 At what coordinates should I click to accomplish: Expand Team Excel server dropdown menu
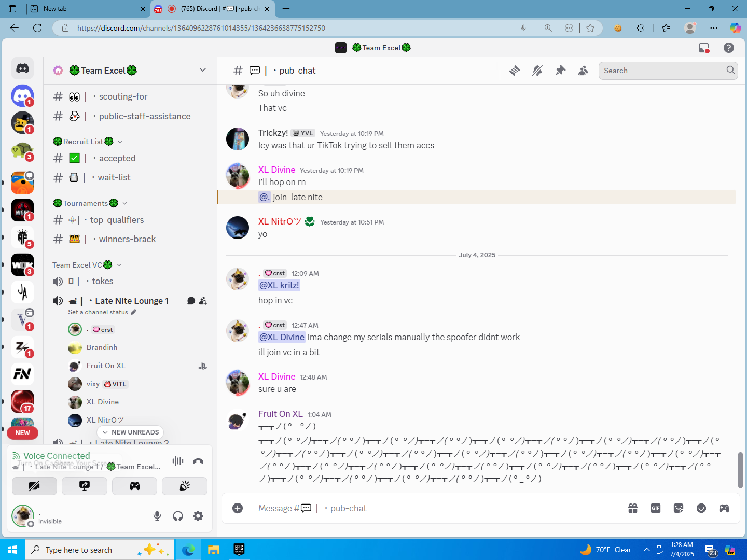(203, 70)
